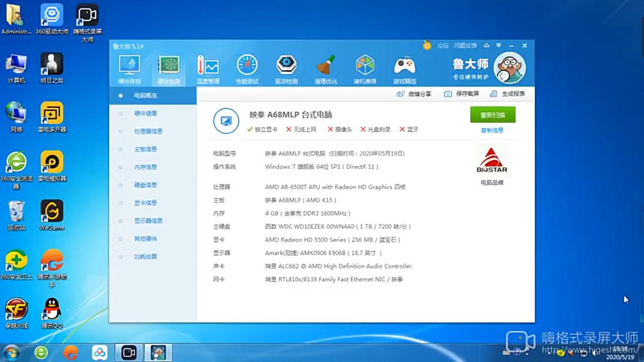644x362 pixels.
Task: Open 腾讯QQ desktop icon
Action: [52, 314]
